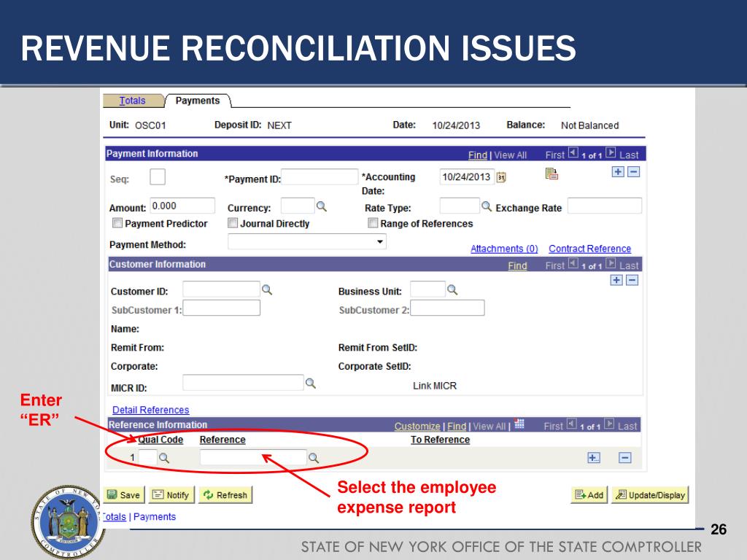Click the Save button
747x560 pixels.
click(x=124, y=495)
